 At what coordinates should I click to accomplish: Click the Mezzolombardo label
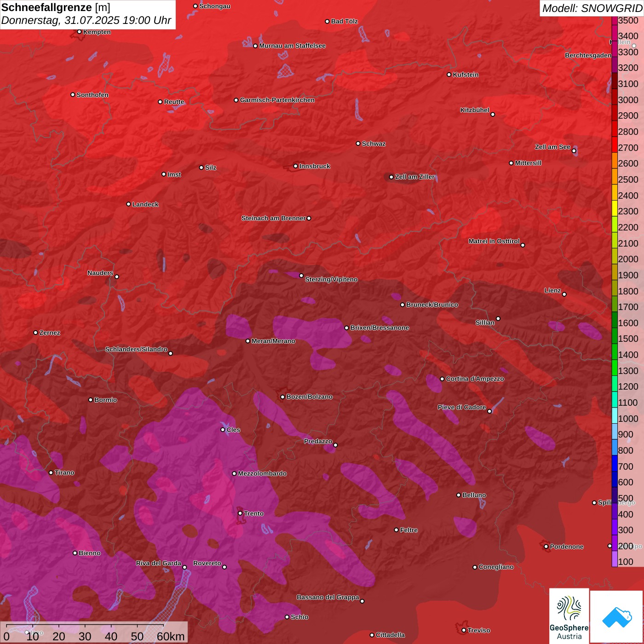tap(262, 473)
